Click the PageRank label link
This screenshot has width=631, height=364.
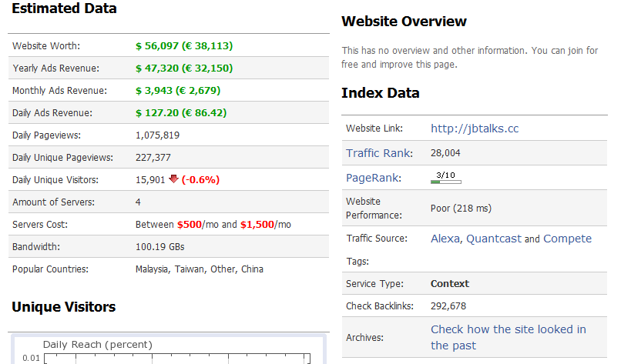(x=373, y=178)
